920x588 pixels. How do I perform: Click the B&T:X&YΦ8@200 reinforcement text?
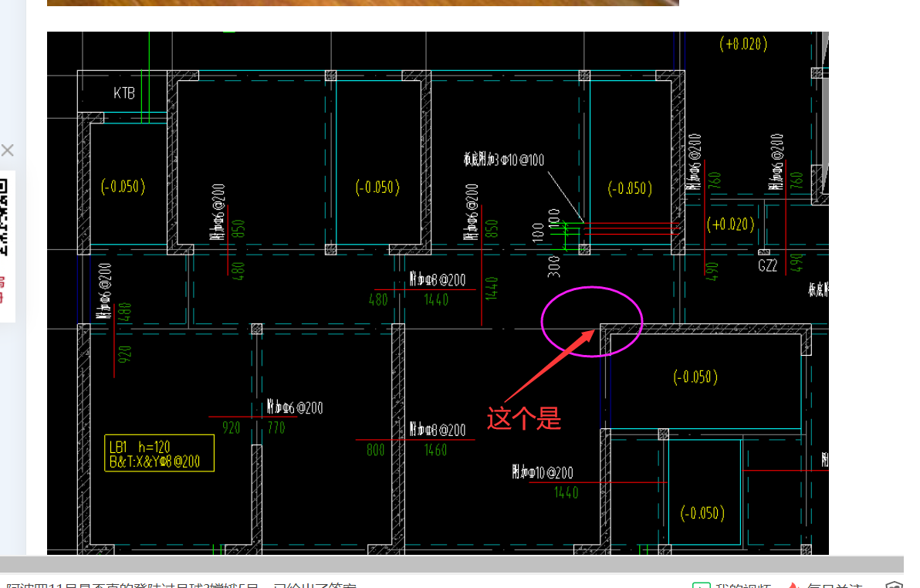click(x=155, y=461)
